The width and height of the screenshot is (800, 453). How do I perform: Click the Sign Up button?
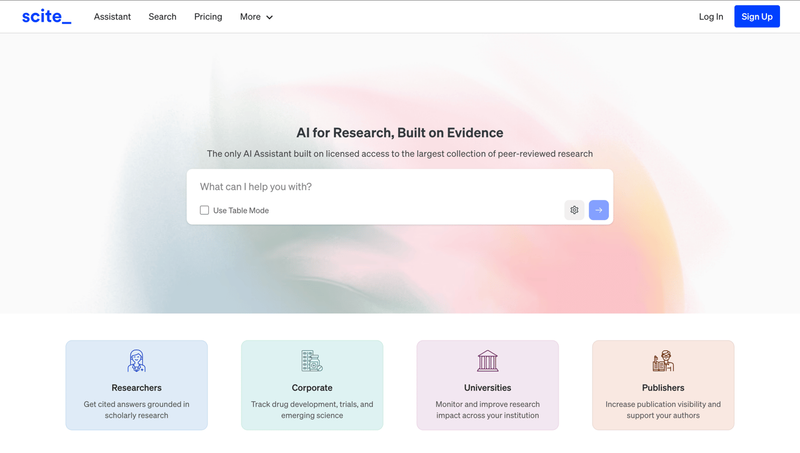tap(757, 16)
